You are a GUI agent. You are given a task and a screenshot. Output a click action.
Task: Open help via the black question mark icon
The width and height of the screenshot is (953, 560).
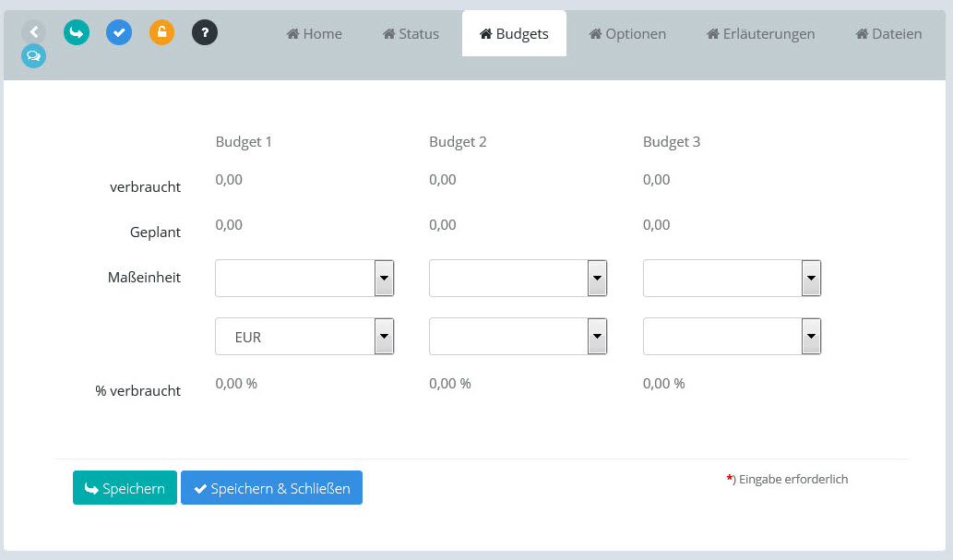pos(205,32)
